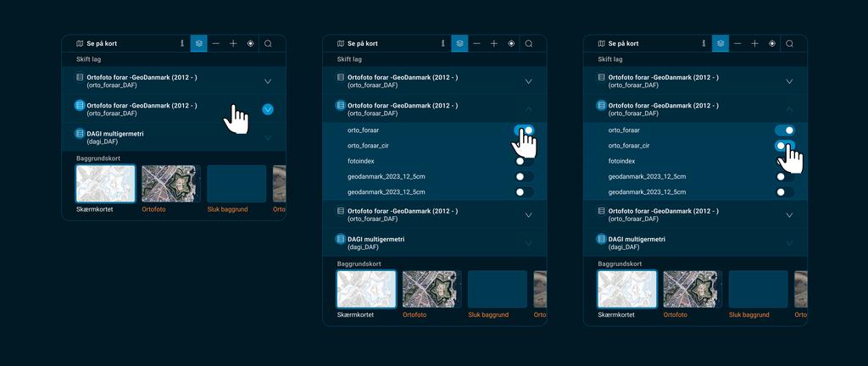Click the search magnifier in the right panel
The image size is (868, 366).
pyautogui.click(x=790, y=43)
